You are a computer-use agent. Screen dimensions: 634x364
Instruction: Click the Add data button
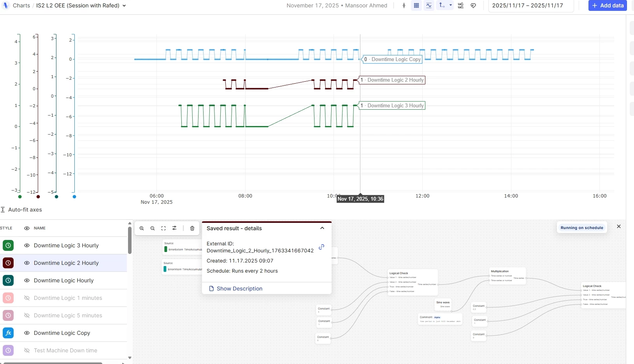click(608, 5)
